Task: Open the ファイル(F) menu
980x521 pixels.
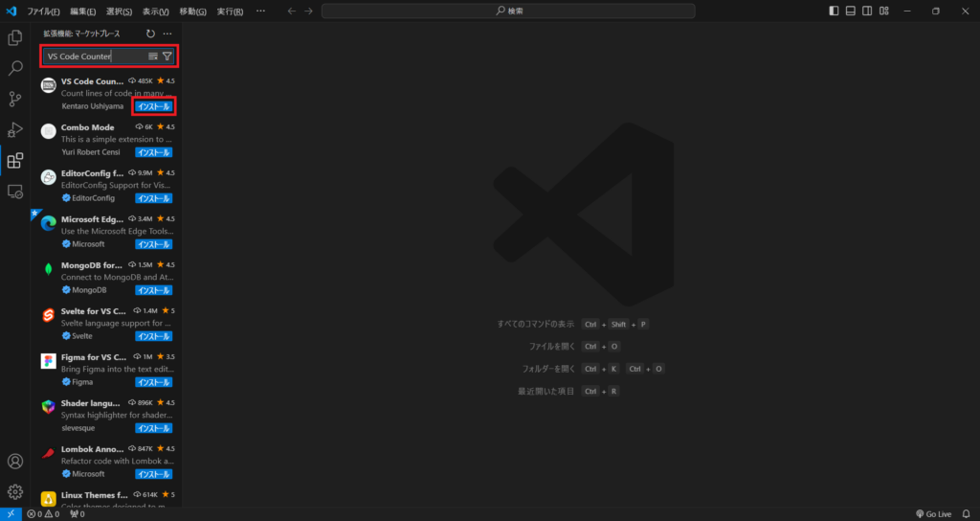Action: [43, 11]
